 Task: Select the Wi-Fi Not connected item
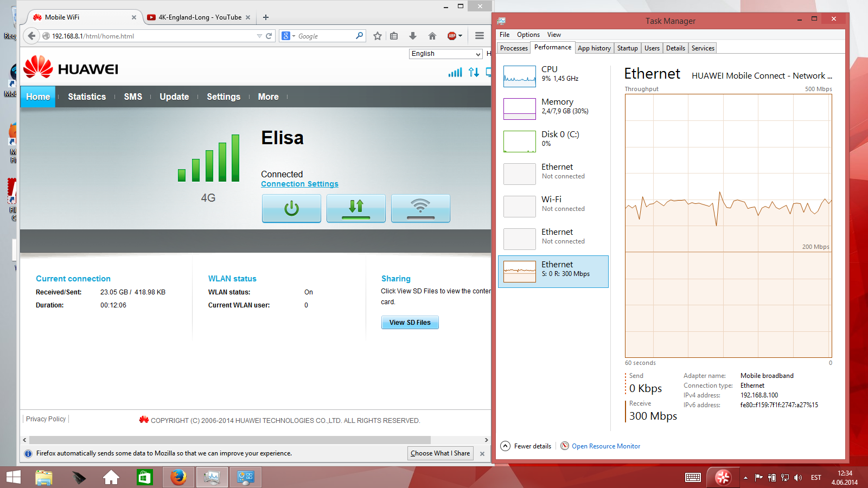tap(553, 206)
